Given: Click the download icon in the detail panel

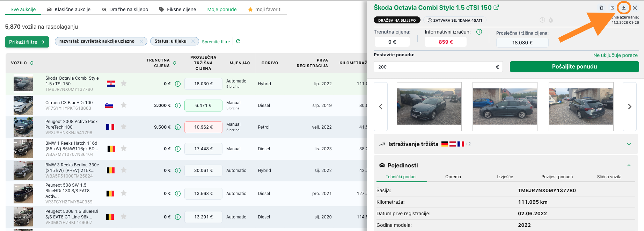Looking at the screenshot, I should pyautogui.click(x=623, y=8).
